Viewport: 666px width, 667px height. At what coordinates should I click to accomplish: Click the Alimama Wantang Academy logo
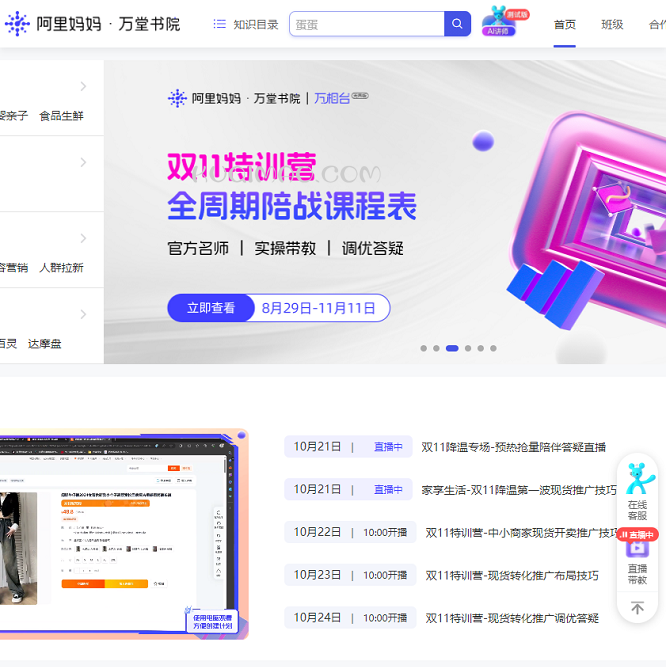point(92,24)
